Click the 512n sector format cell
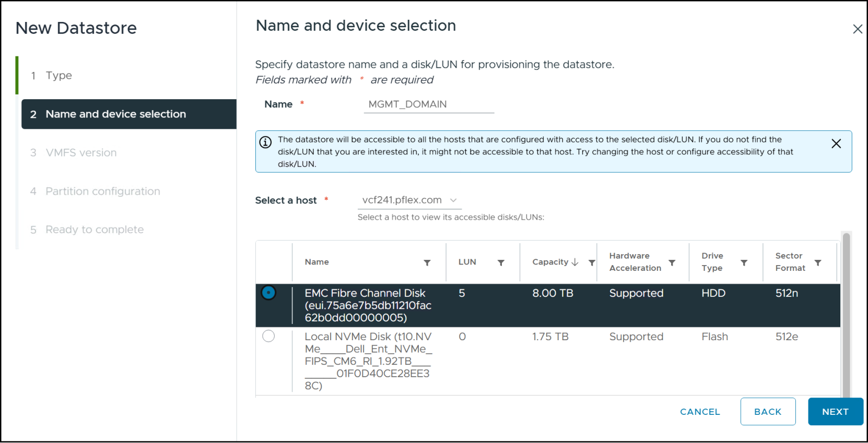This screenshot has height=443, width=868. pos(787,293)
